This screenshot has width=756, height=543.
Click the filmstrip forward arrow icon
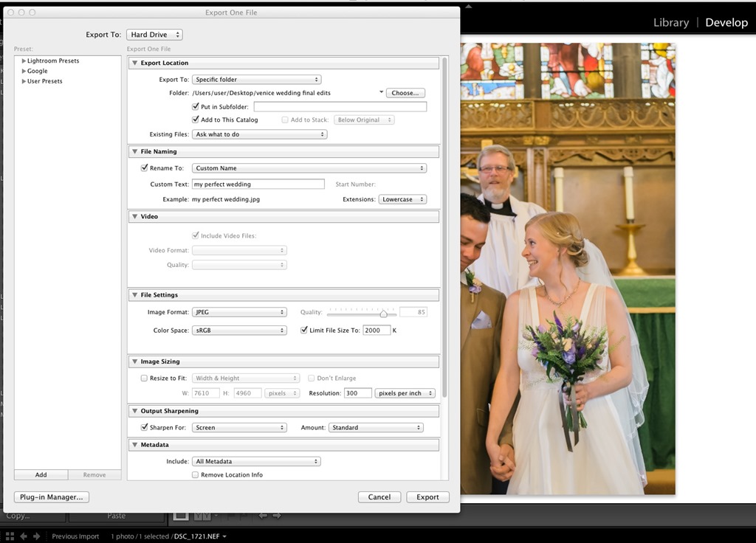[36, 536]
